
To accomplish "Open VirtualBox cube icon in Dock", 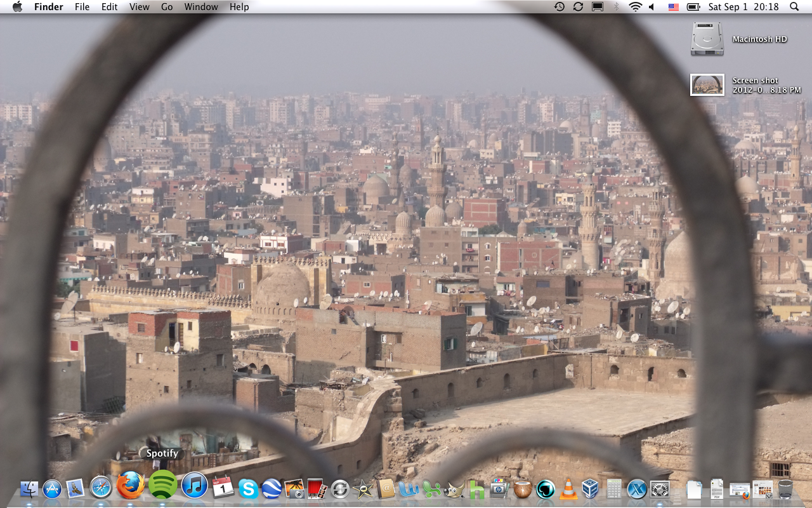I will pos(591,489).
